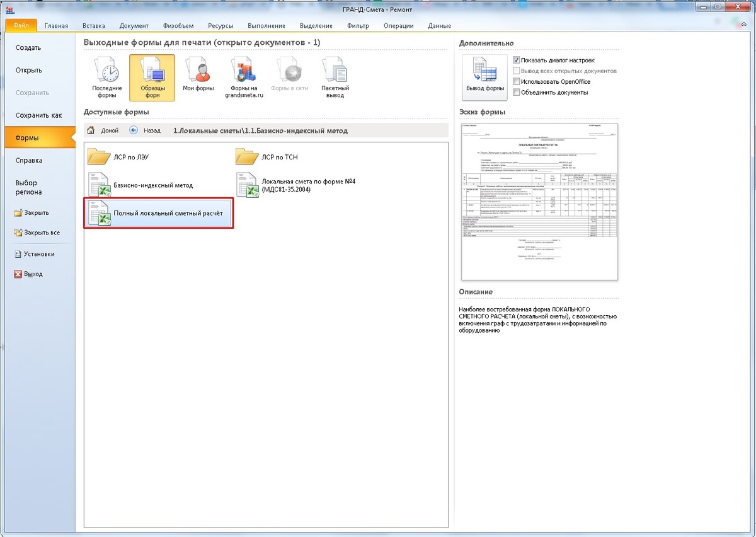Click the greyed Сохранить menu entry

point(40,93)
